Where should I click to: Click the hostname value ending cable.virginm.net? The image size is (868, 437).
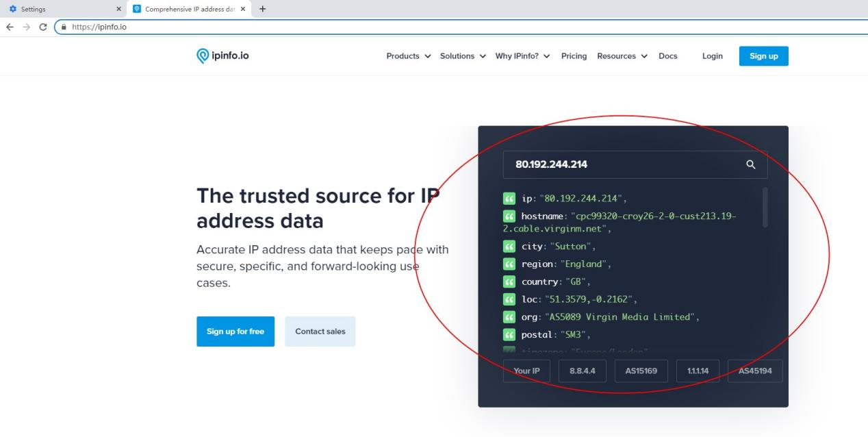tap(620, 223)
